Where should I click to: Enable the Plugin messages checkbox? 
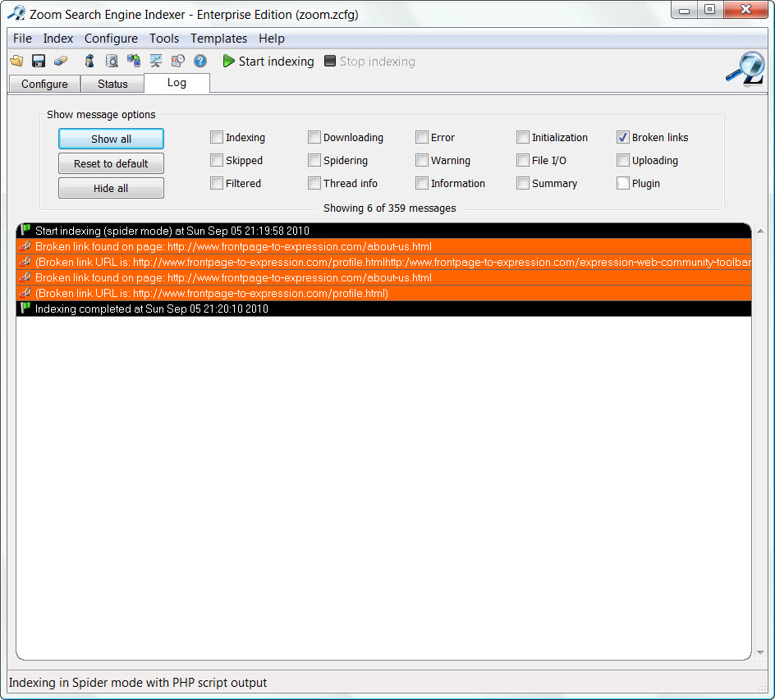tap(623, 183)
